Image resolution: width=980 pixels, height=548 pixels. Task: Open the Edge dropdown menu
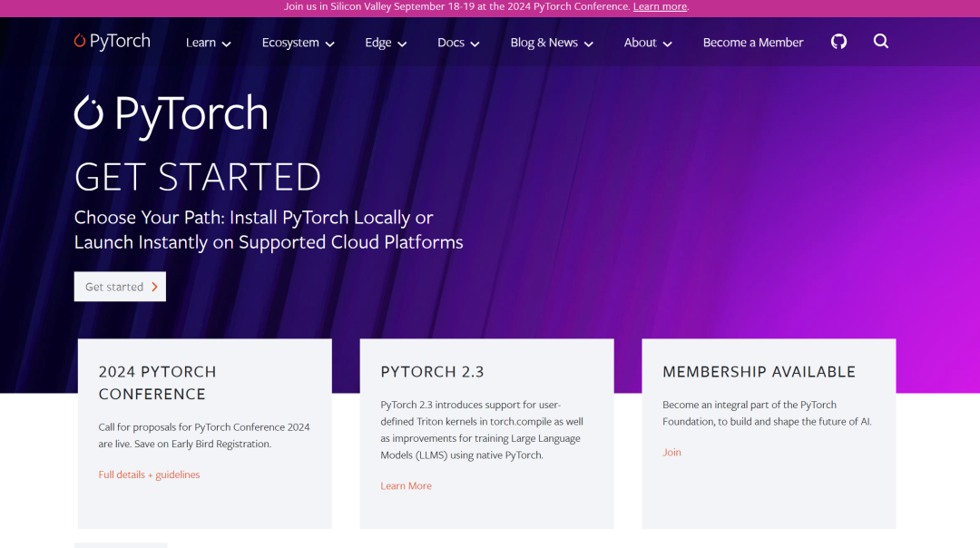386,43
